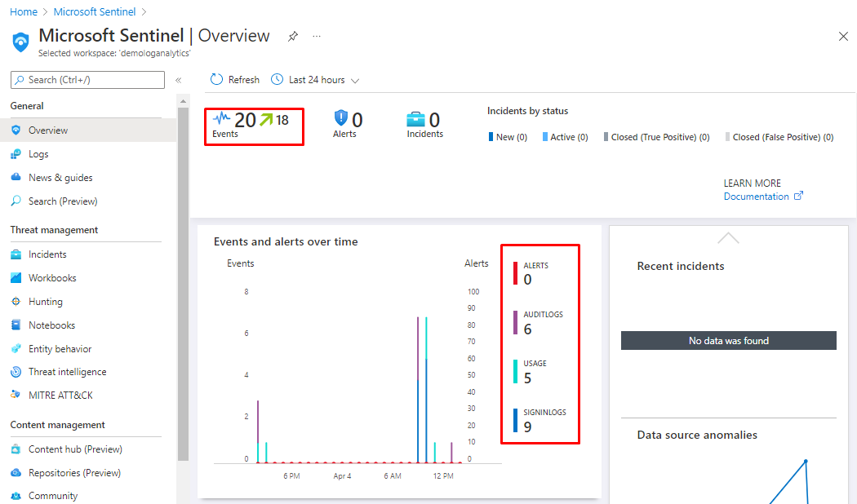Focus the Search (Ctrl+/) input field
This screenshot has height=504, width=857.
tap(87, 80)
